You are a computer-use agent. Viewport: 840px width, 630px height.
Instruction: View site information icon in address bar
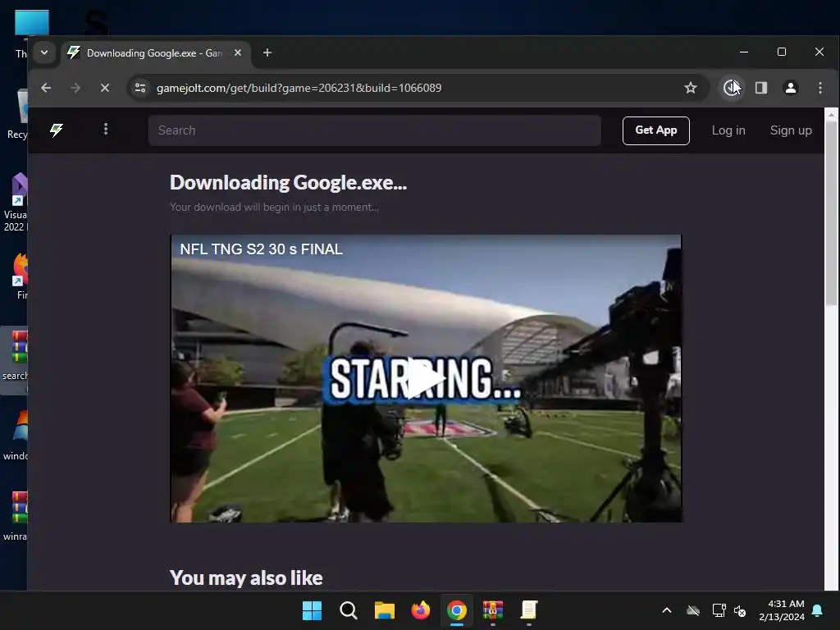(x=140, y=88)
